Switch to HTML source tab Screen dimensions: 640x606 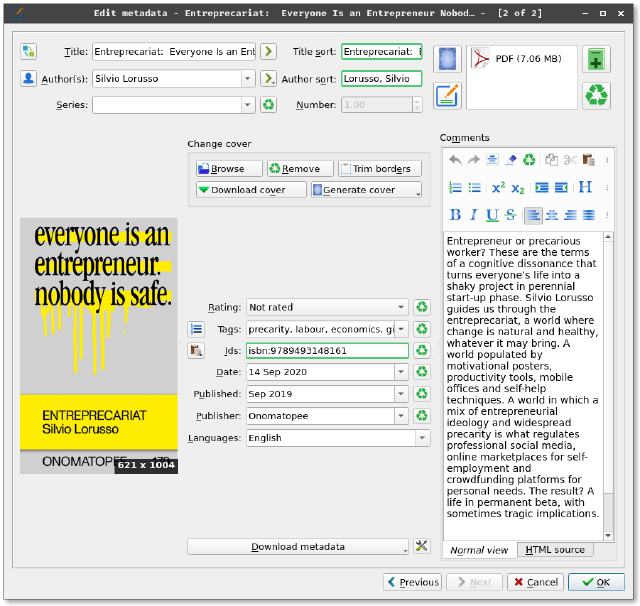click(555, 550)
